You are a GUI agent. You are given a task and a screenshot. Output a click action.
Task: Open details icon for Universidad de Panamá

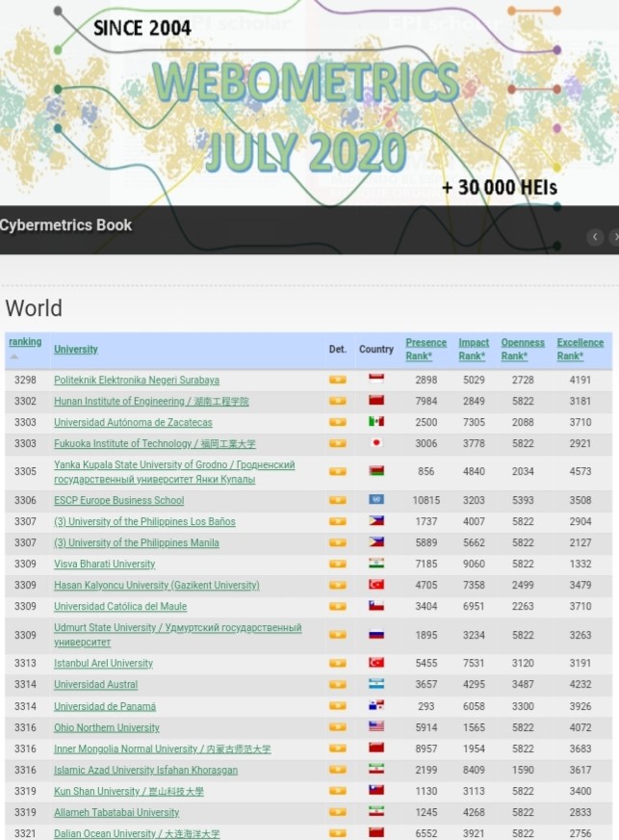tap(337, 706)
